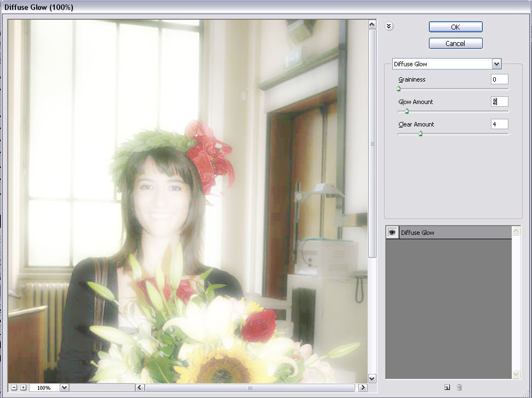Screen dimensions: 532x398
Task: Focus the Graininess value field
Action: (500, 79)
